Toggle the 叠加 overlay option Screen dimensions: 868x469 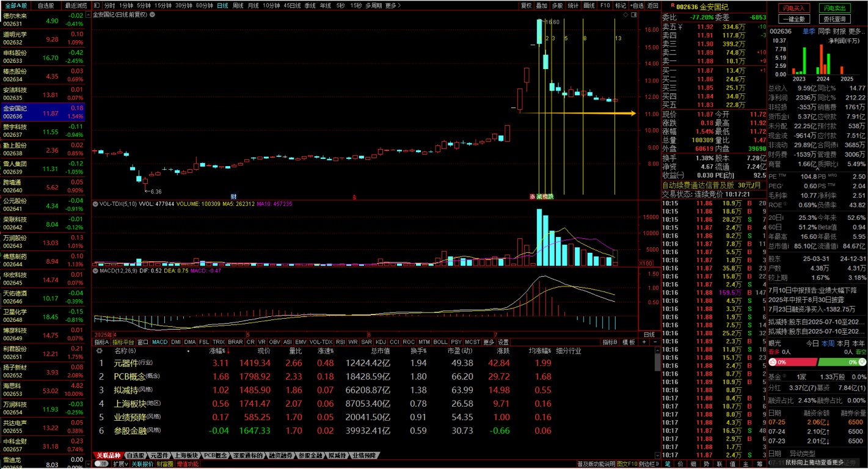[542, 5]
